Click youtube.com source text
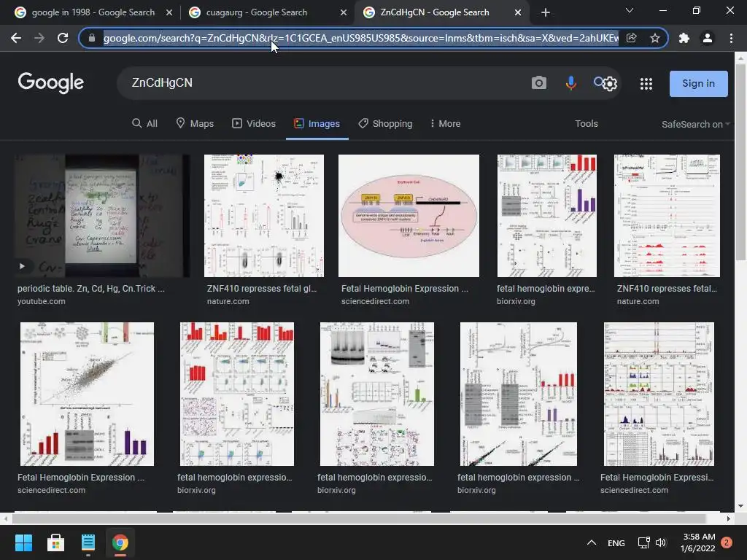 42,301
